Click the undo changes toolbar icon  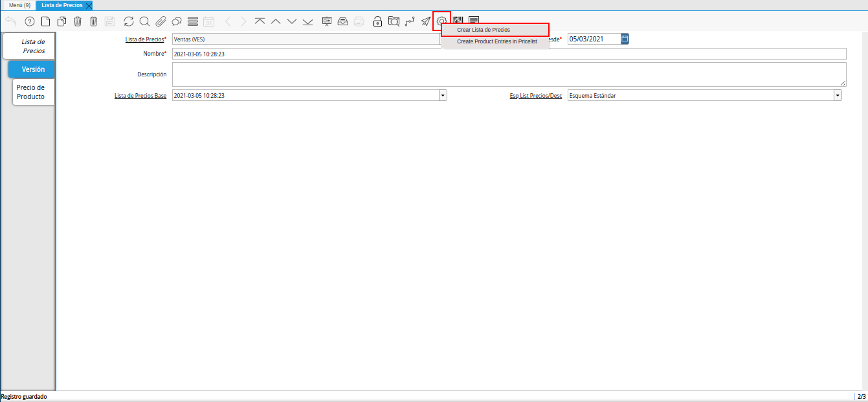coord(11,21)
